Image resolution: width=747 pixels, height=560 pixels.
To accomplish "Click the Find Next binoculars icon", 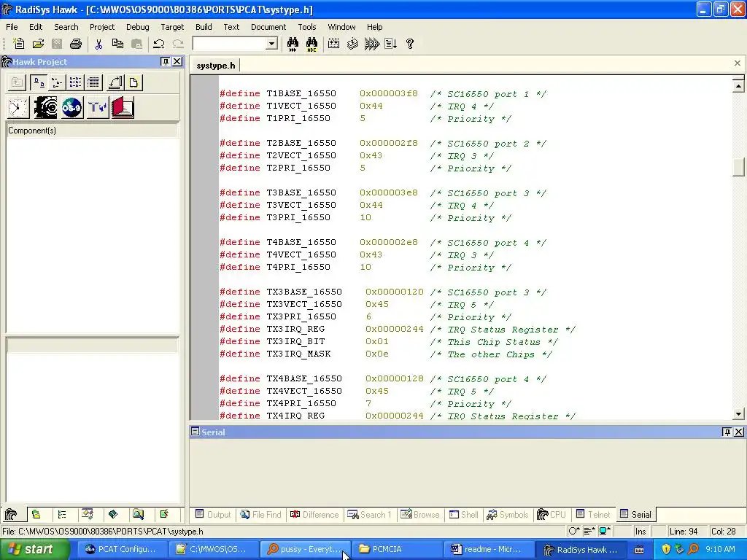I will [293, 44].
